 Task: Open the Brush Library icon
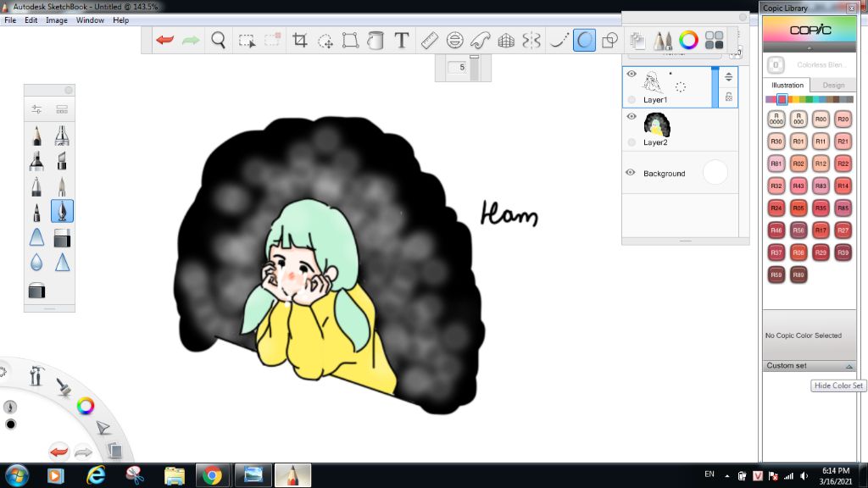[x=62, y=109]
